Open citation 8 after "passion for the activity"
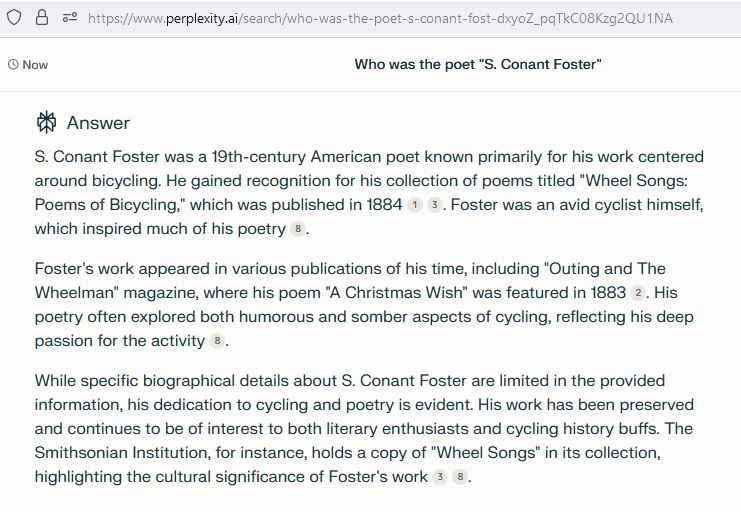The height and width of the screenshot is (512, 741). tap(216, 341)
